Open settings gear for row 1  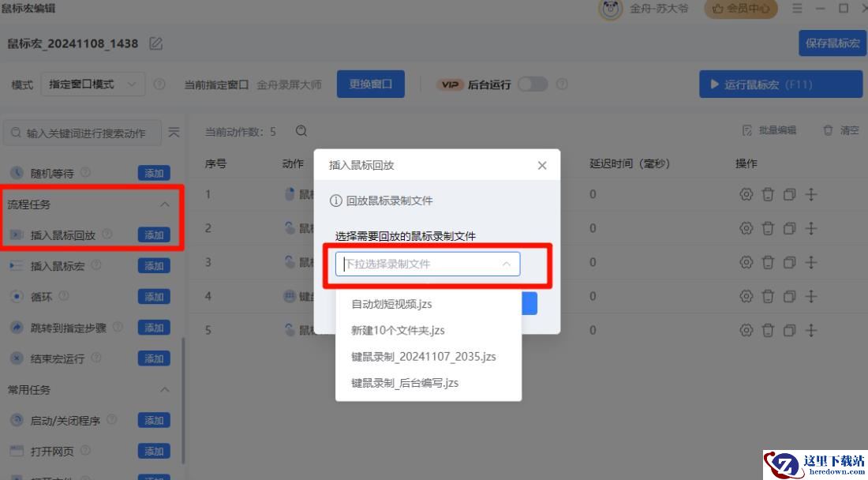(x=746, y=194)
